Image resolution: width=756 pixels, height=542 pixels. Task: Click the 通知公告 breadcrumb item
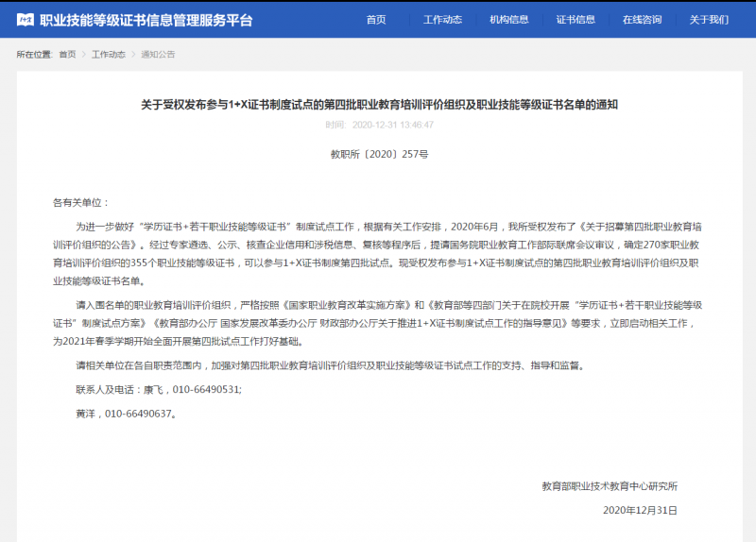(x=158, y=55)
